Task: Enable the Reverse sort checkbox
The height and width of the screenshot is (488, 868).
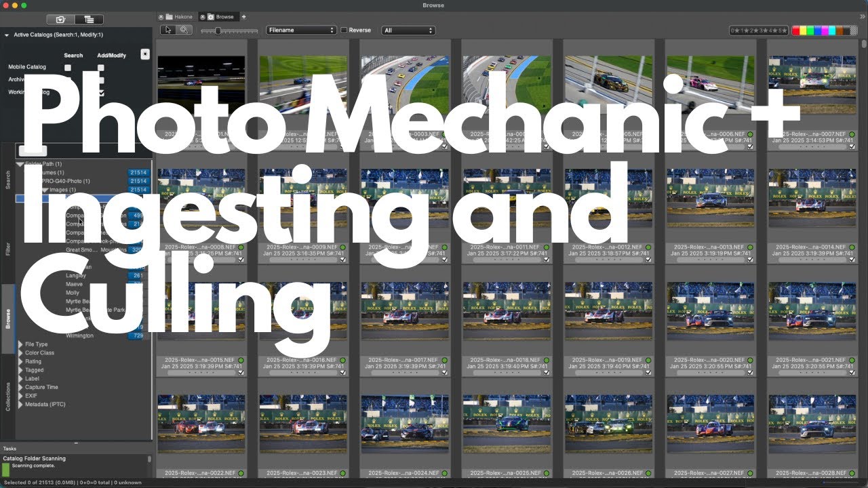Action: pos(344,30)
